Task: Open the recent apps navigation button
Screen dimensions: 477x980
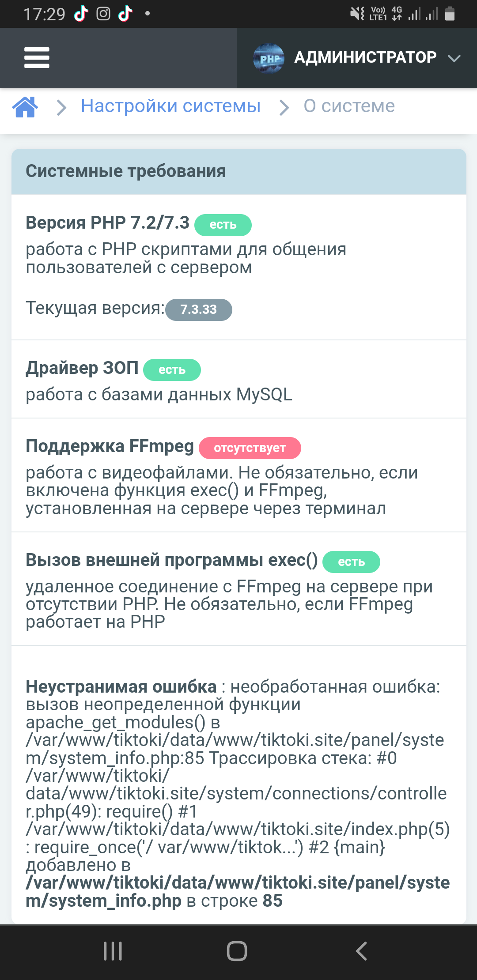Action: pyautogui.click(x=113, y=951)
